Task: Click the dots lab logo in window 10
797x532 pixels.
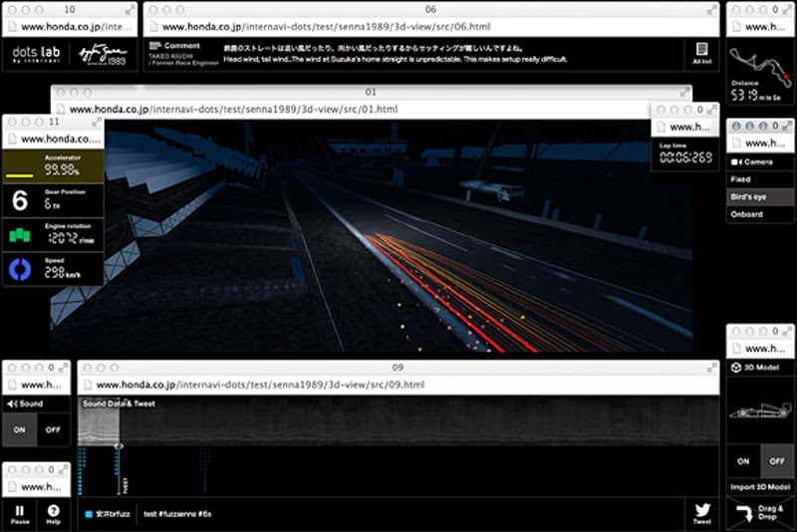Action: pos(36,54)
